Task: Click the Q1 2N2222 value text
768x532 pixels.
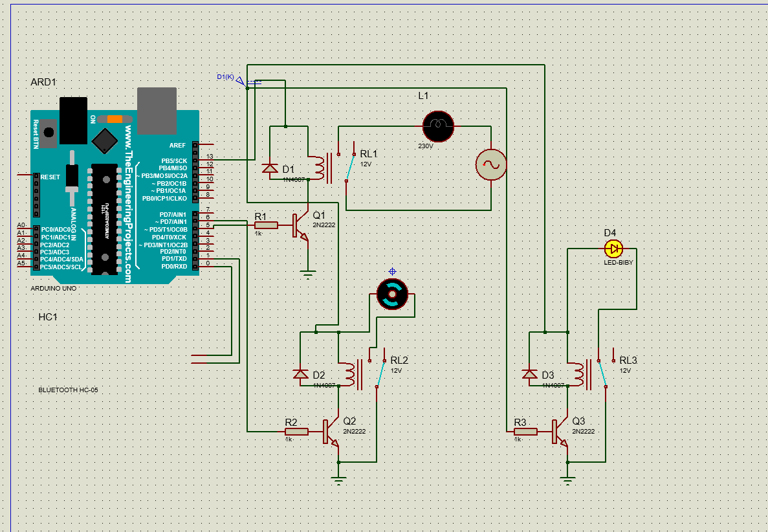Action: [x=324, y=225]
